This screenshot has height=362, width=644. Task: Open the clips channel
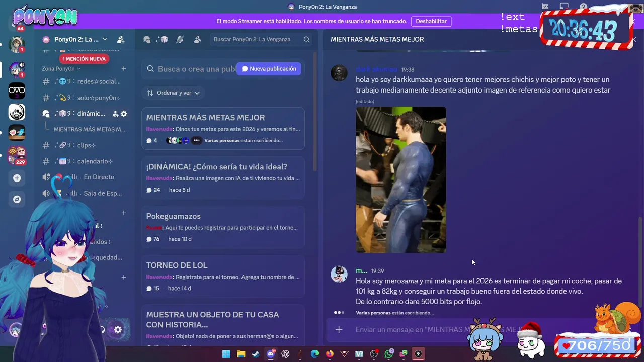coord(84,145)
